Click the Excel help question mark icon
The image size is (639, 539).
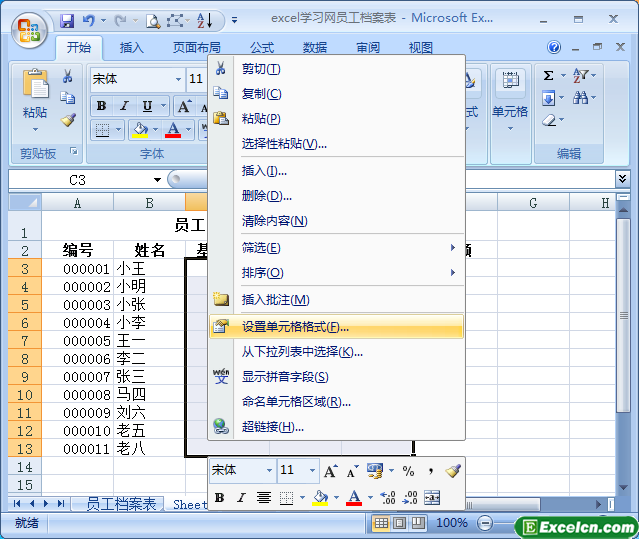tap(554, 48)
